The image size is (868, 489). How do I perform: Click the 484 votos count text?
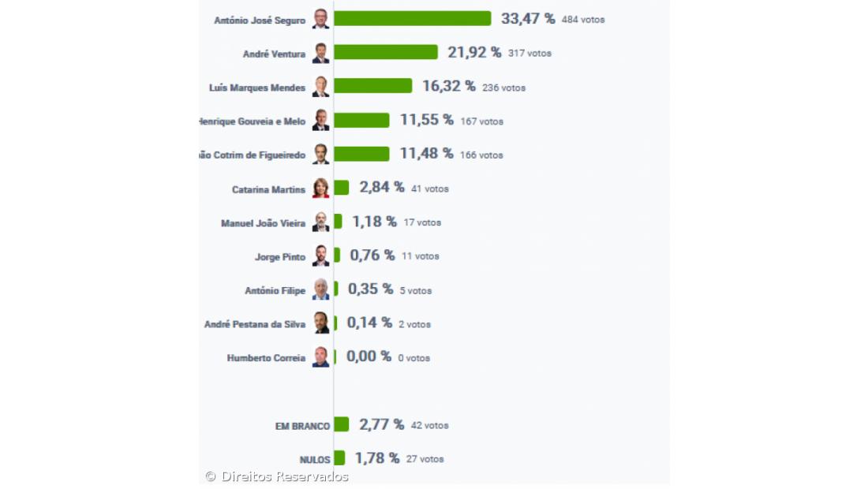[583, 20]
